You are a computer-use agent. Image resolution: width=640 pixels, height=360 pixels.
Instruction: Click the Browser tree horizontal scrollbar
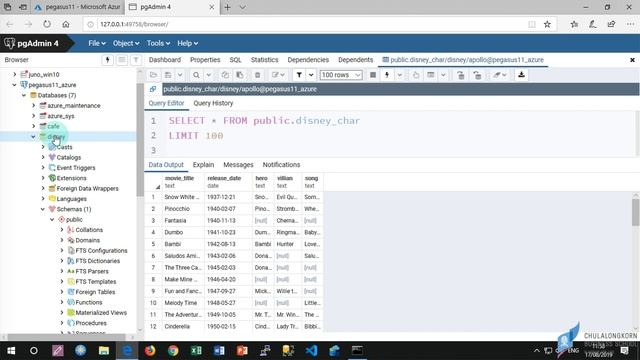[x=67, y=337]
